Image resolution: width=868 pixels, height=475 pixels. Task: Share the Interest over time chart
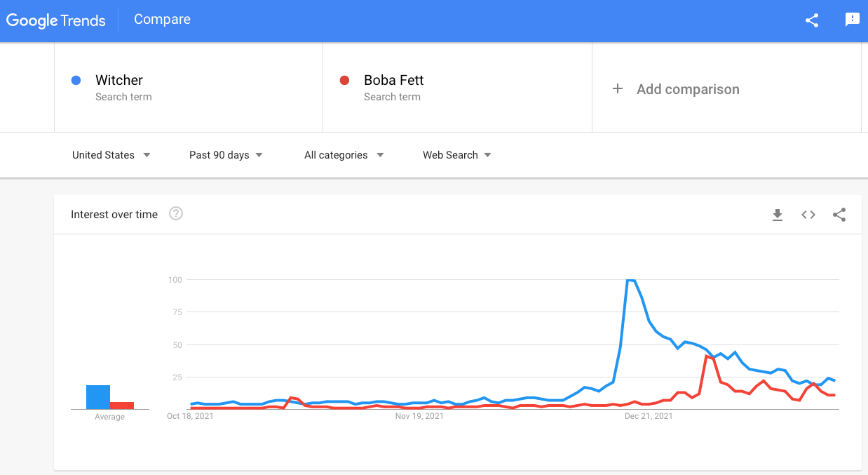point(839,215)
